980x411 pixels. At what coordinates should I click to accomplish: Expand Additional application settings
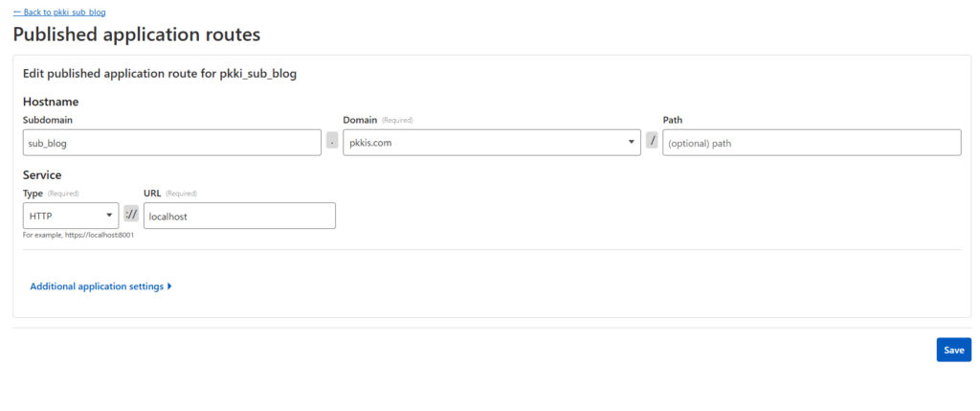tap(97, 286)
